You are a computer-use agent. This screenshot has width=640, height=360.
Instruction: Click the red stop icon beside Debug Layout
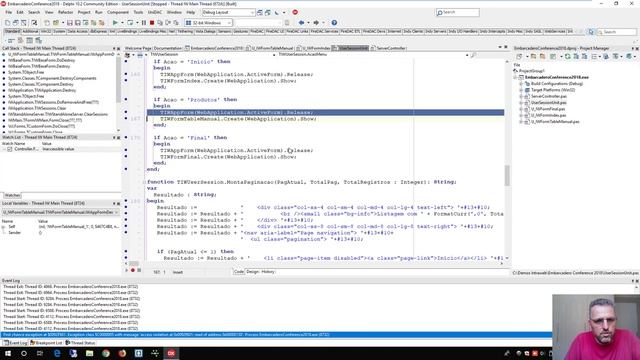(x=295, y=12)
